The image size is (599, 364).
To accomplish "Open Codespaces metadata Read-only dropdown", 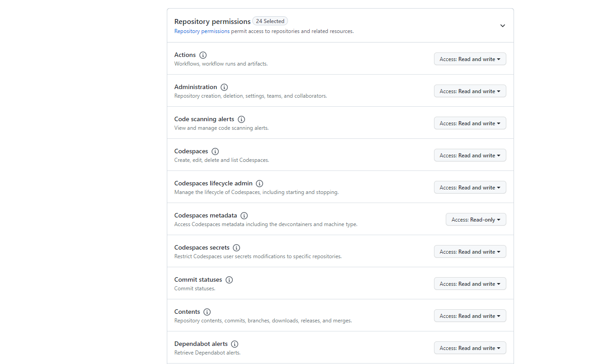I will point(476,219).
